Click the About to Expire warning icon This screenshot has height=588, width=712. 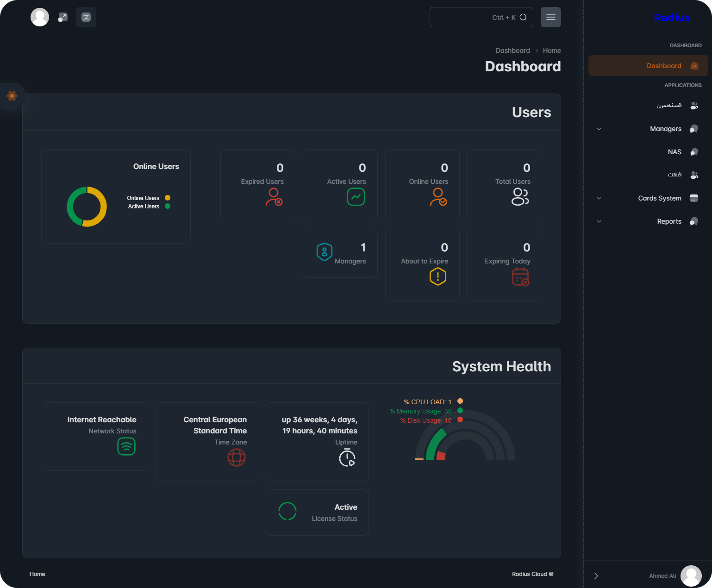click(x=438, y=276)
